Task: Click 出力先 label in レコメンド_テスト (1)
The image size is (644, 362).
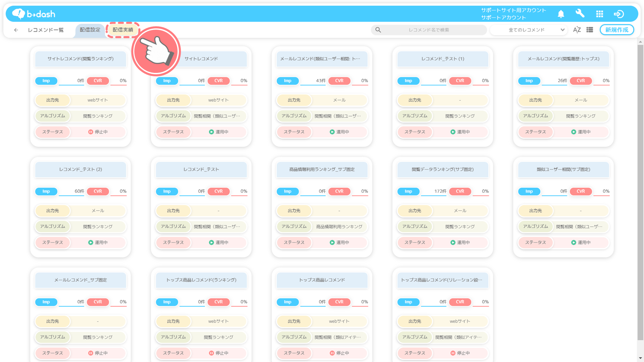Action: tap(415, 100)
